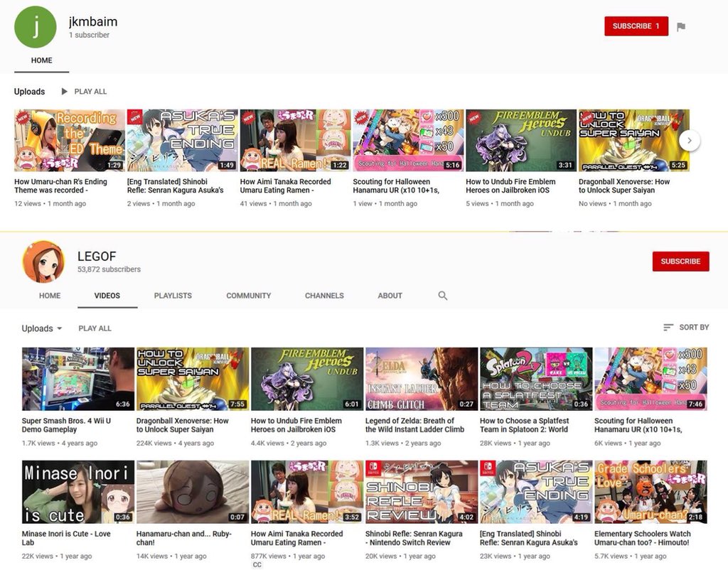Open Super Smash Bros. 6:36 thumbnail
Image resolution: width=728 pixels, height=570 pixels.
click(78, 379)
